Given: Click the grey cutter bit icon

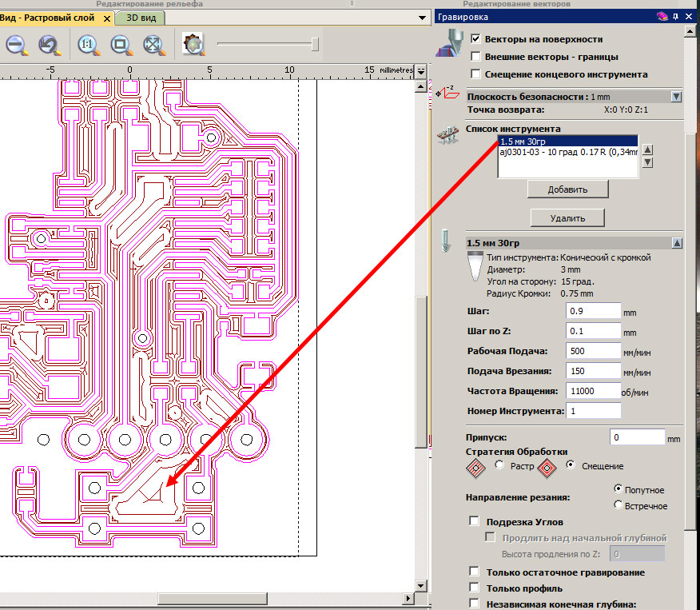Looking at the screenshot, I should click(445, 241).
